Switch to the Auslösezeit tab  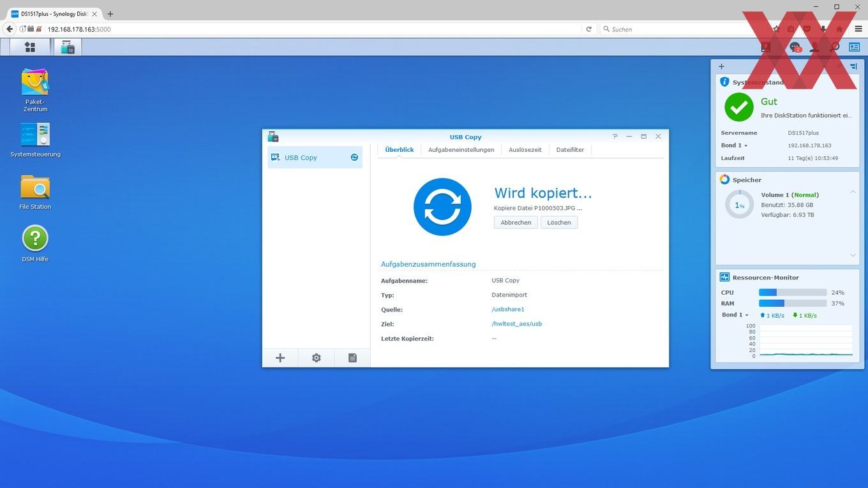(x=525, y=149)
